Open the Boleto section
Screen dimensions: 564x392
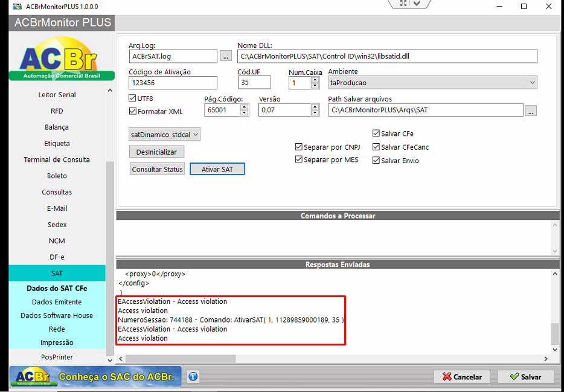(57, 176)
